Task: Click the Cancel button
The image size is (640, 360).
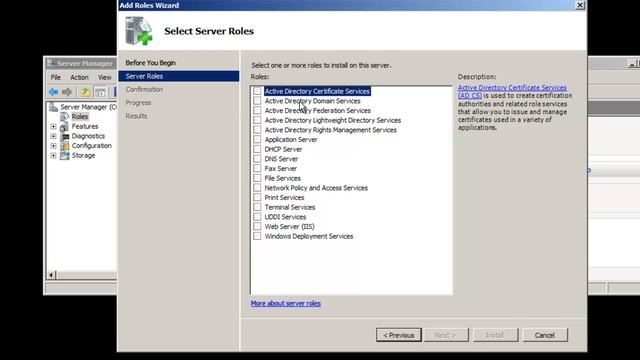Action: [x=545, y=335]
